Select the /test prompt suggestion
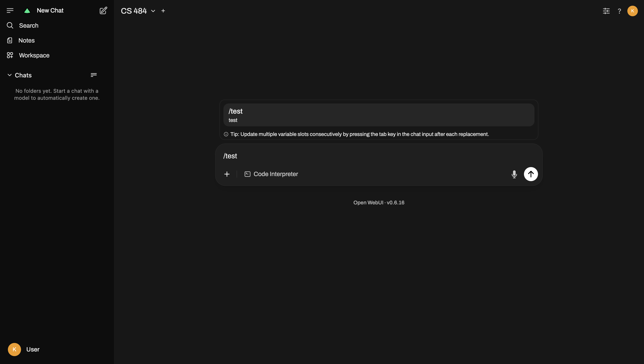The width and height of the screenshot is (644, 364). [379, 115]
